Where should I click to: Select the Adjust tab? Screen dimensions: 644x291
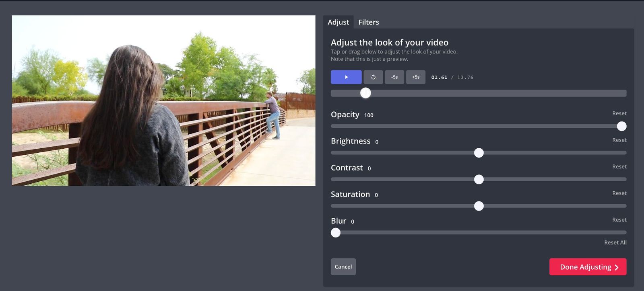point(338,22)
